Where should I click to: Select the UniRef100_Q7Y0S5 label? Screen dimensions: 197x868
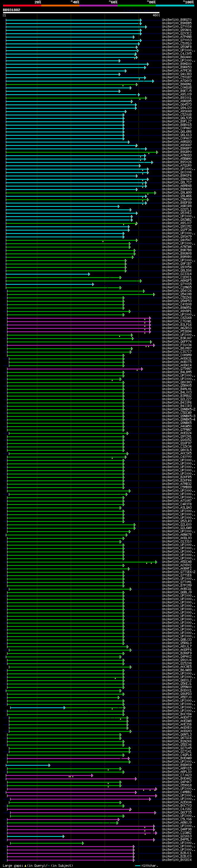[177, 284]
